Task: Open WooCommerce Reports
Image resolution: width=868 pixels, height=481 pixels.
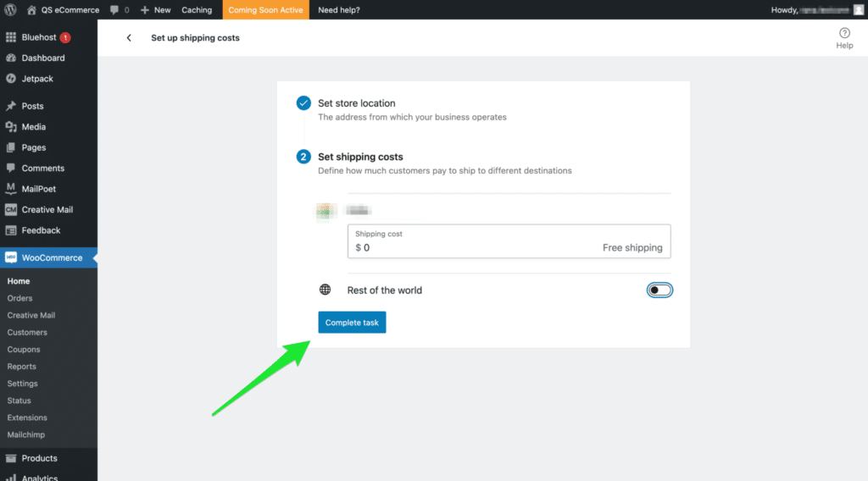Action: [x=21, y=367]
